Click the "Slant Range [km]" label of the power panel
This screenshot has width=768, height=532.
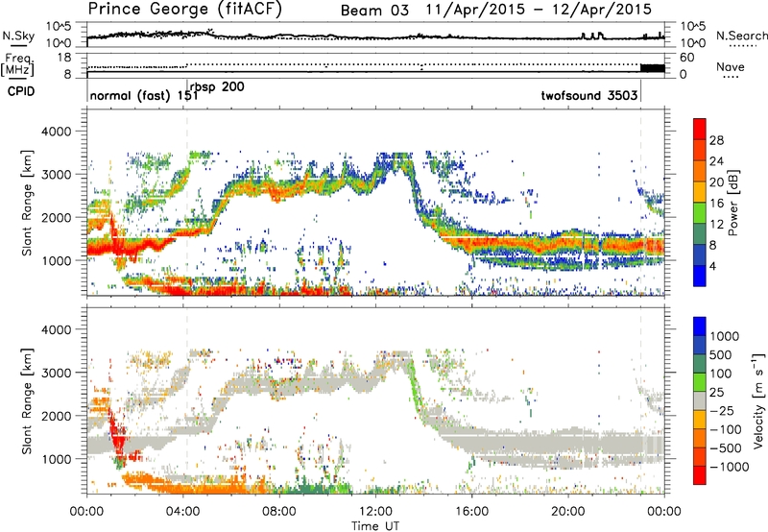(27, 203)
